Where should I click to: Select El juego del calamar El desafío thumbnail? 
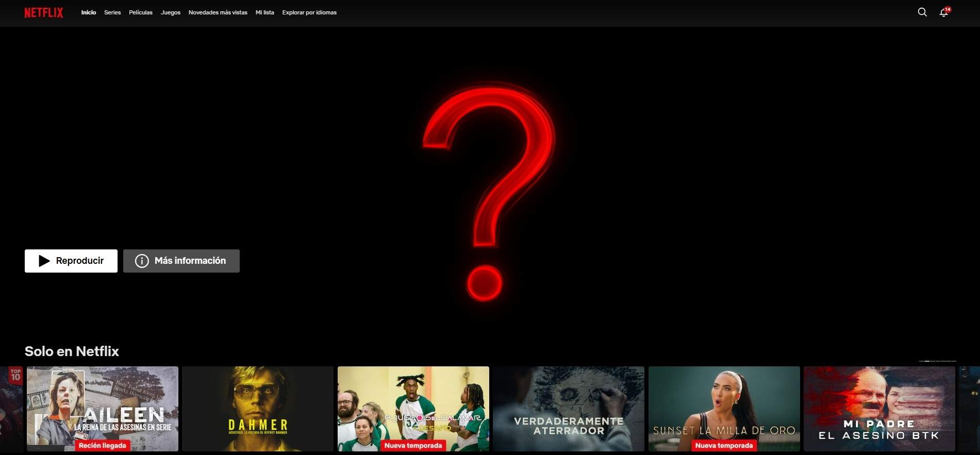(413, 409)
